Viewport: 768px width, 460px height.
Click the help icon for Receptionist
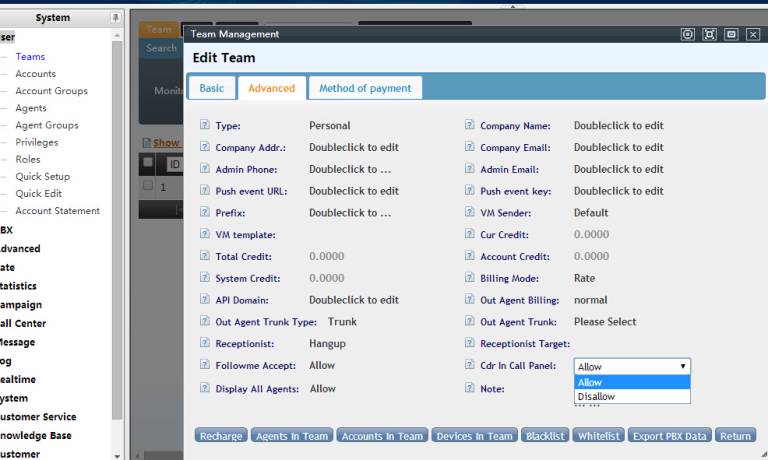205,344
